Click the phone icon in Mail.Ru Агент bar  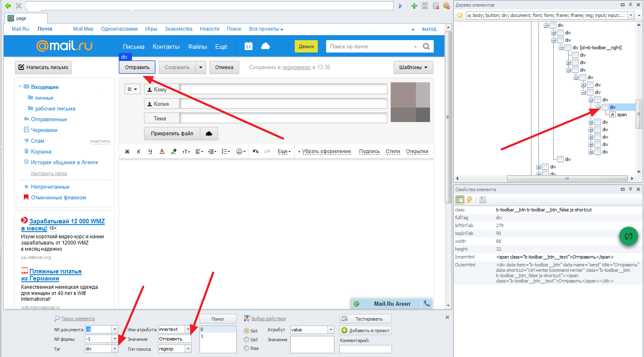click(x=427, y=304)
